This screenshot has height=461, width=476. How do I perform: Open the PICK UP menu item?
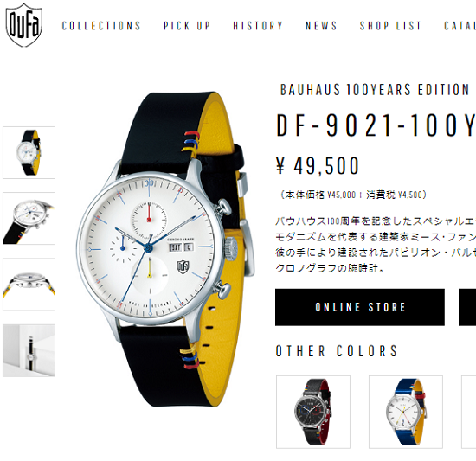(x=187, y=26)
